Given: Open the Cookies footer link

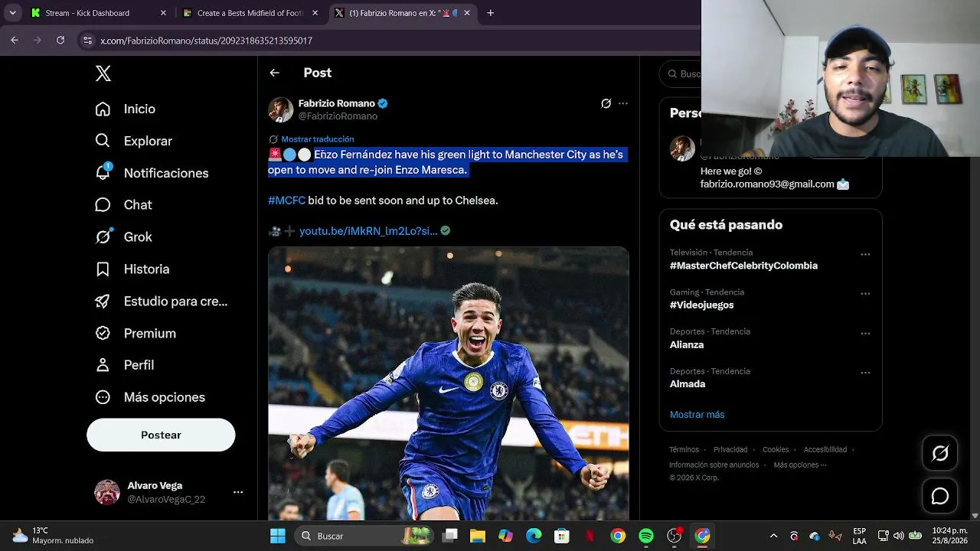Looking at the screenshot, I should (776, 450).
